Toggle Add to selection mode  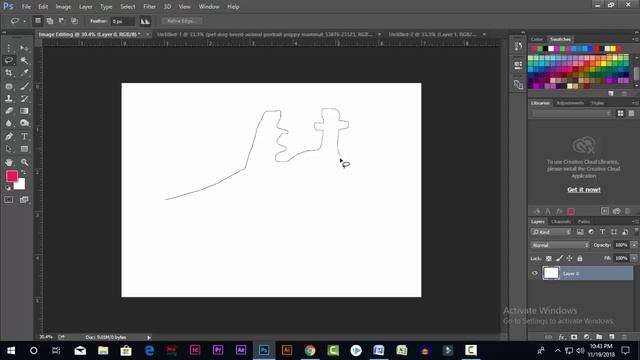pyautogui.click(x=50, y=21)
